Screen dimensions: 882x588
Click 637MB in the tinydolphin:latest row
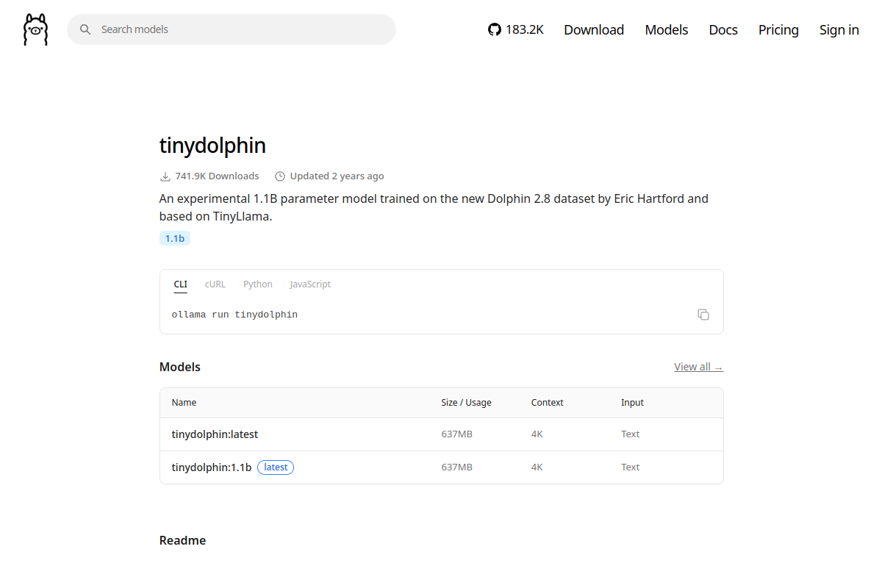(456, 434)
